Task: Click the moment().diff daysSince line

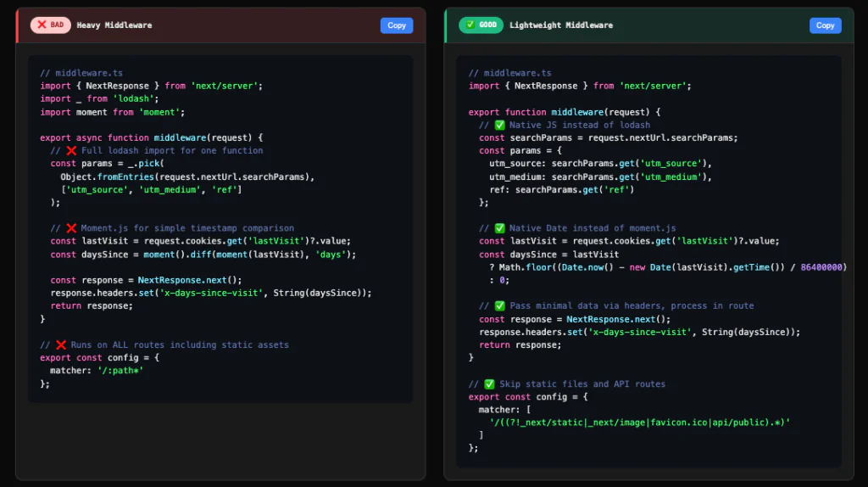Action: coord(203,255)
